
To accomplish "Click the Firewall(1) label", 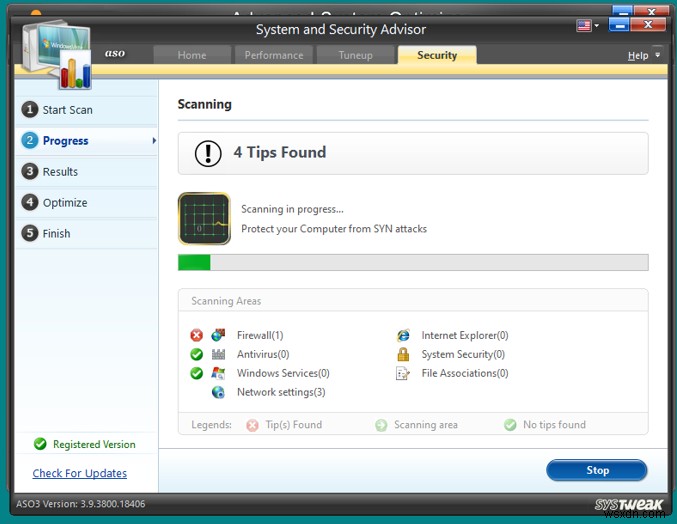I will [260, 335].
